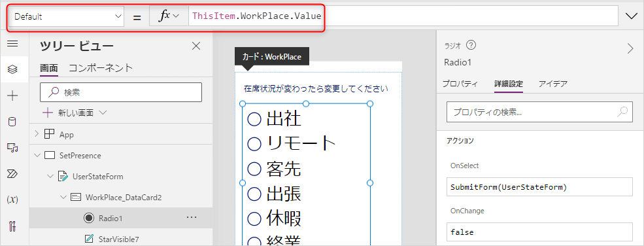Open the Data cylinder icon
Viewport: 644px width, 246px height.
12,122
